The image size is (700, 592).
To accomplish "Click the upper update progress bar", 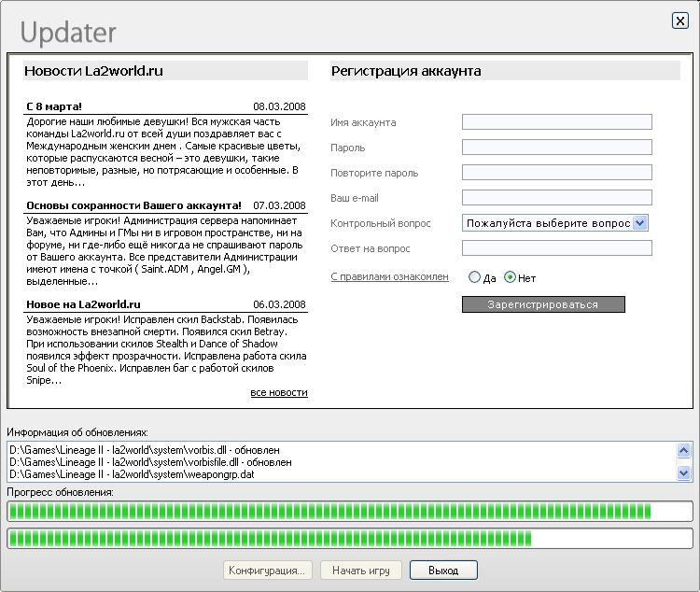I will click(350, 511).
